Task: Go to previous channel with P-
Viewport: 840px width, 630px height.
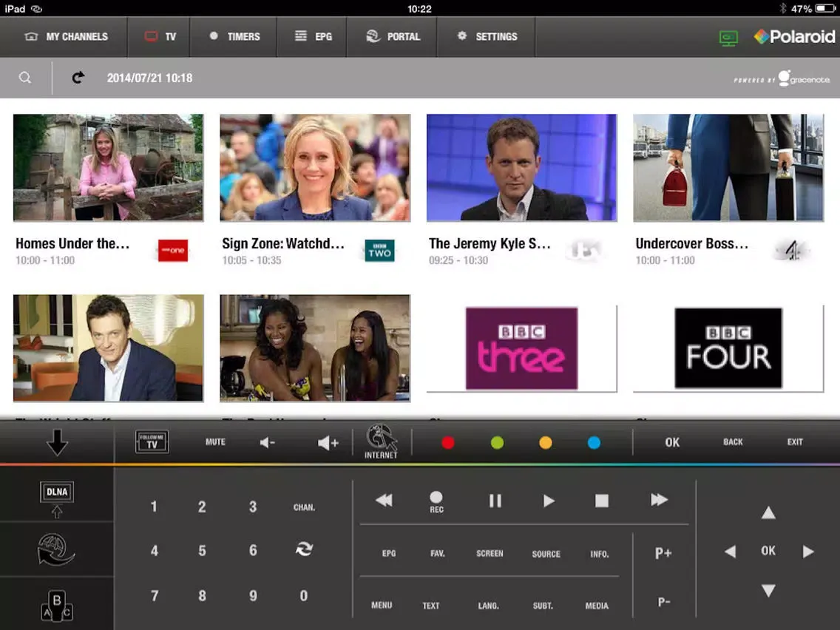Action: click(664, 602)
